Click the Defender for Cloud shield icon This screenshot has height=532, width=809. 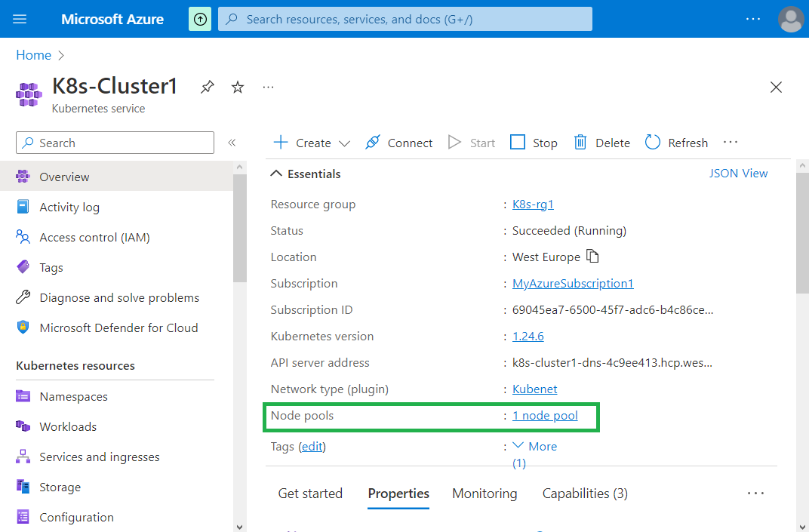(x=23, y=328)
